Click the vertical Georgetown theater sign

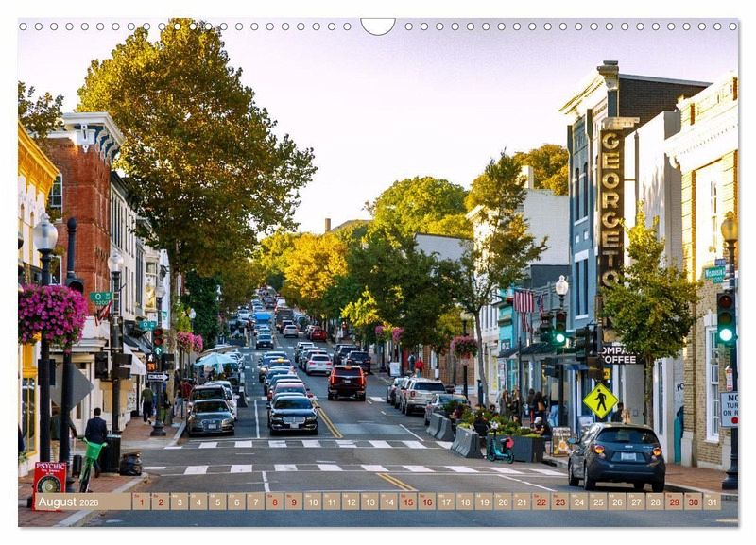point(610,208)
